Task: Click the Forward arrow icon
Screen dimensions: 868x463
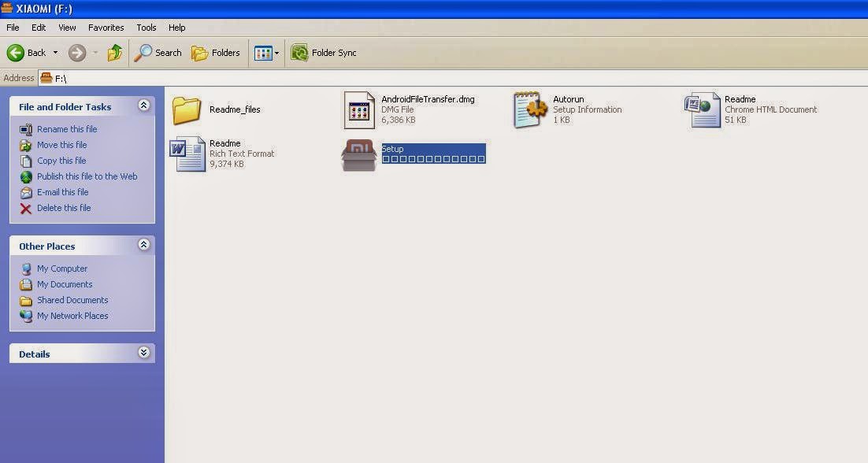Action: [77, 53]
